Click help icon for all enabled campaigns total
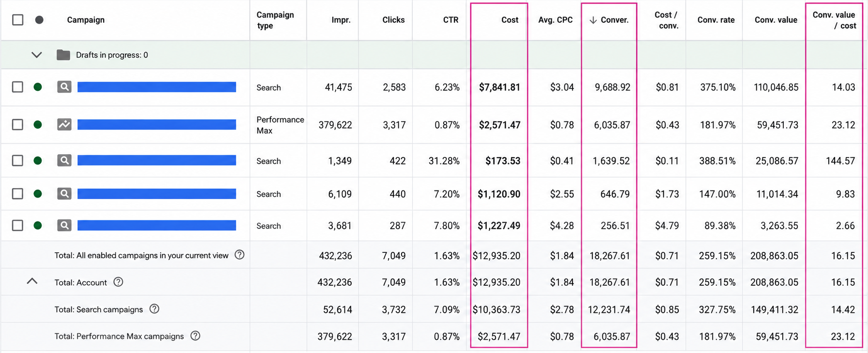Viewport: 868px width, 353px height. tap(239, 255)
